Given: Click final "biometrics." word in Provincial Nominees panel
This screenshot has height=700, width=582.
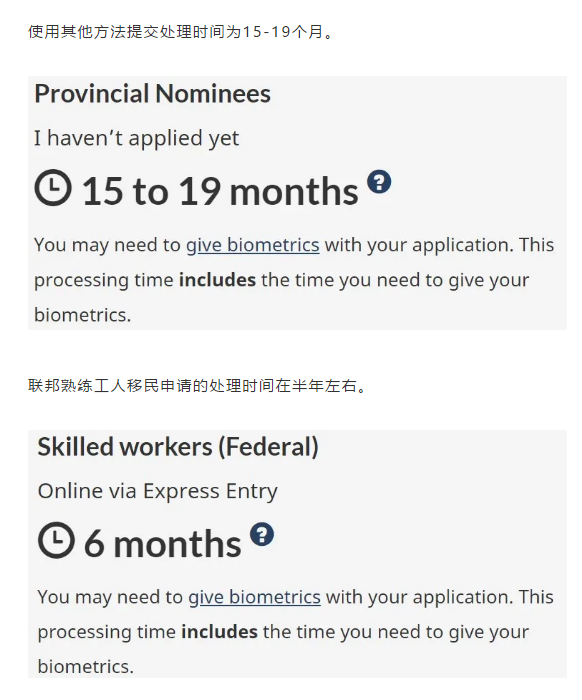Looking at the screenshot, I should 83,315.
